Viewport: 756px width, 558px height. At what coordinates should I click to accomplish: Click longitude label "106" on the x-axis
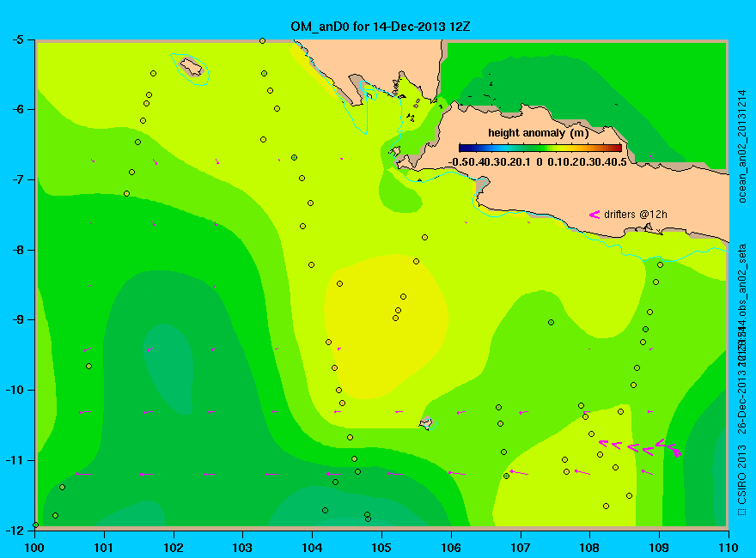[451, 548]
